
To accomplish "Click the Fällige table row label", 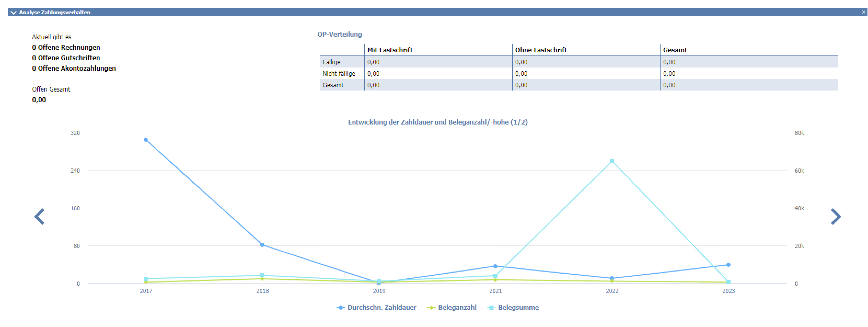I will click(331, 62).
